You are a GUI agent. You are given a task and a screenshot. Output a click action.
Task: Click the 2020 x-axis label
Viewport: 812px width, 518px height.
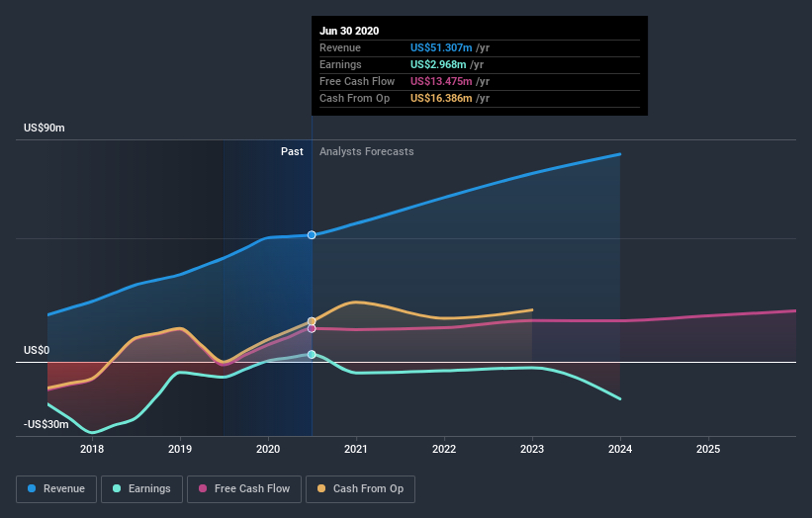268,449
